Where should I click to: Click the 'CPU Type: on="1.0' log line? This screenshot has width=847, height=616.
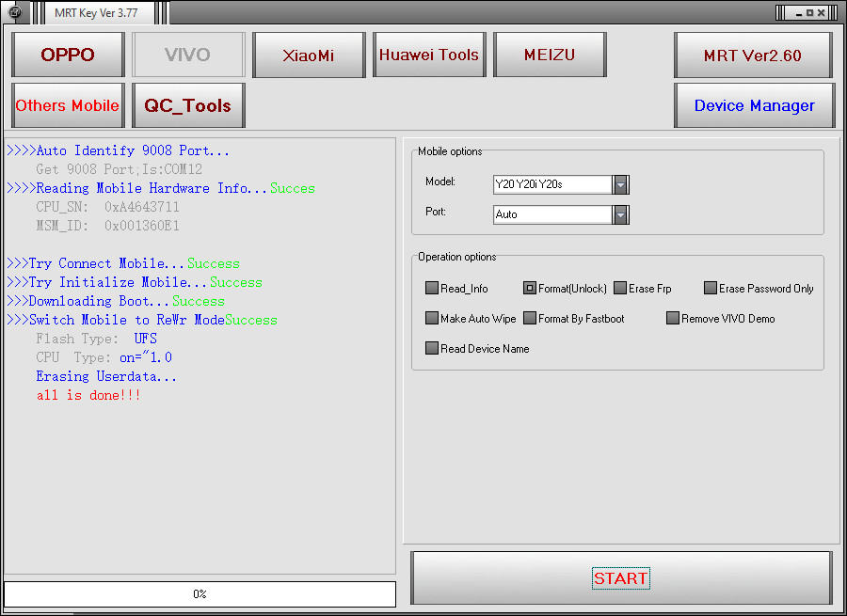[x=104, y=357]
